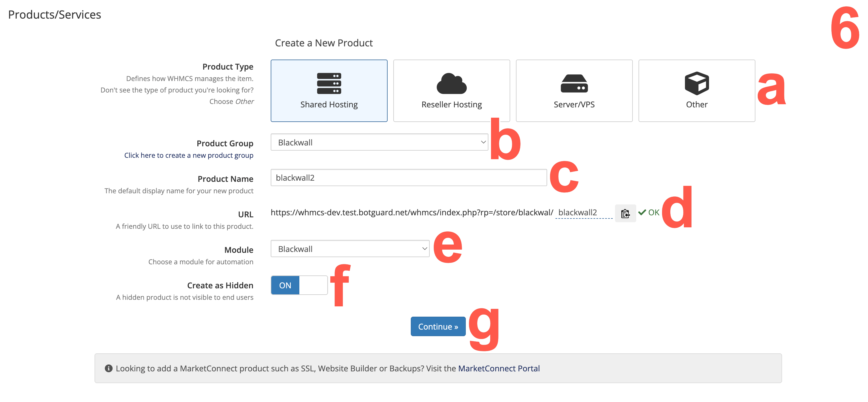Screen dimensions: 868x402
Task: Open the Module dropdown showing Blackwall
Action: click(350, 249)
